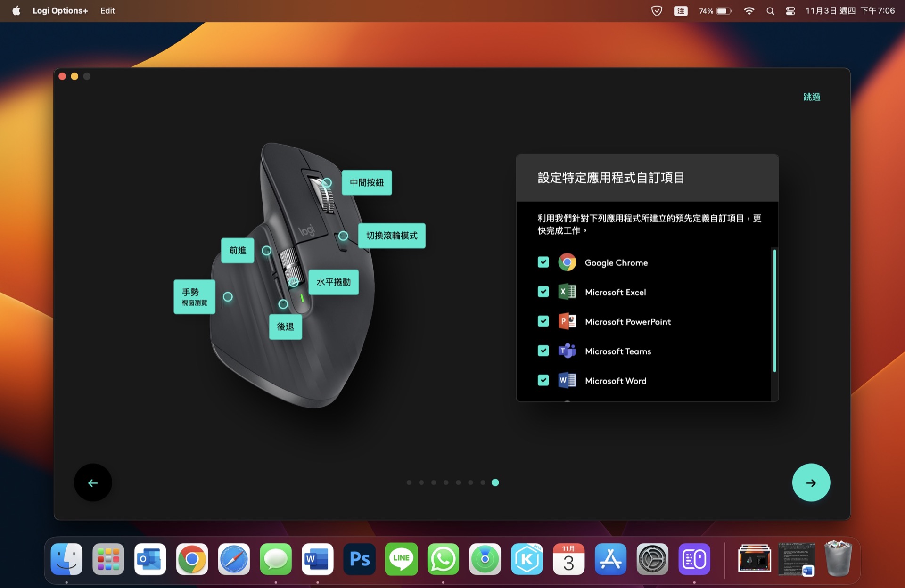Select the 切換滾輪模式 label
Image resolution: width=905 pixels, height=588 pixels.
[x=392, y=236]
